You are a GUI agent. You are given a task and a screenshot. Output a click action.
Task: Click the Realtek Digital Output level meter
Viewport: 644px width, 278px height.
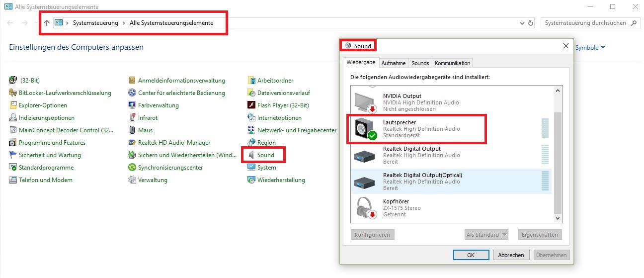pos(545,155)
